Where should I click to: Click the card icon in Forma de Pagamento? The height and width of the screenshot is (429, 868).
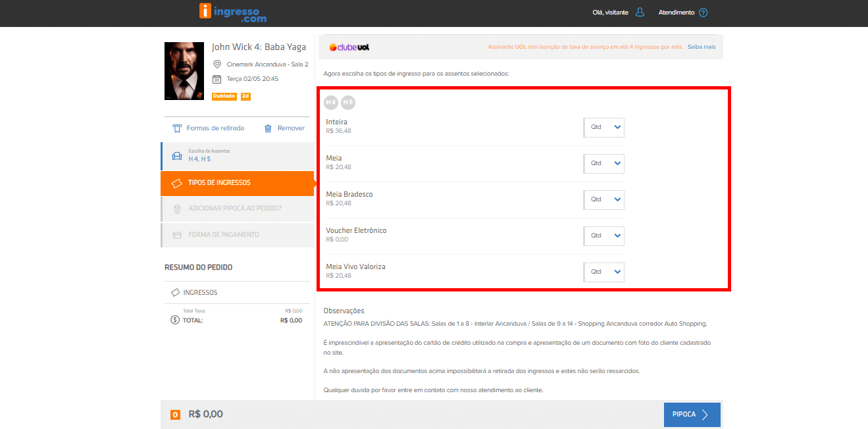coord(176,235)
